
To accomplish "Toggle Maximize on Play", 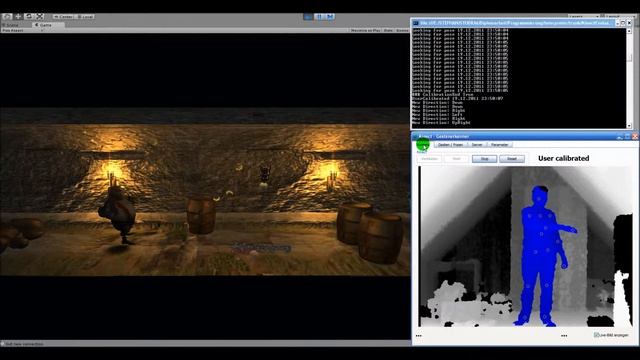I will tap(365, 30).
